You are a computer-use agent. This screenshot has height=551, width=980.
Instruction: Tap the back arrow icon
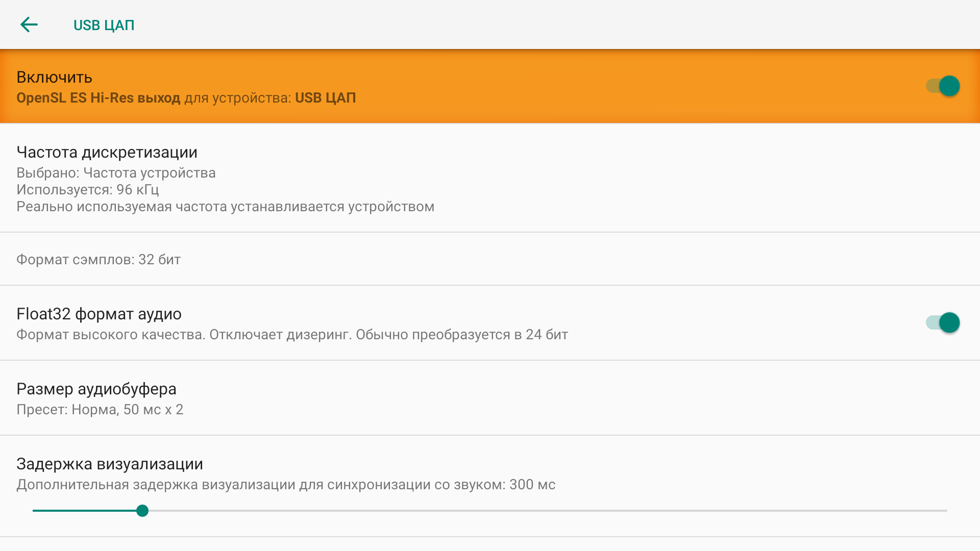click(29, 24)
